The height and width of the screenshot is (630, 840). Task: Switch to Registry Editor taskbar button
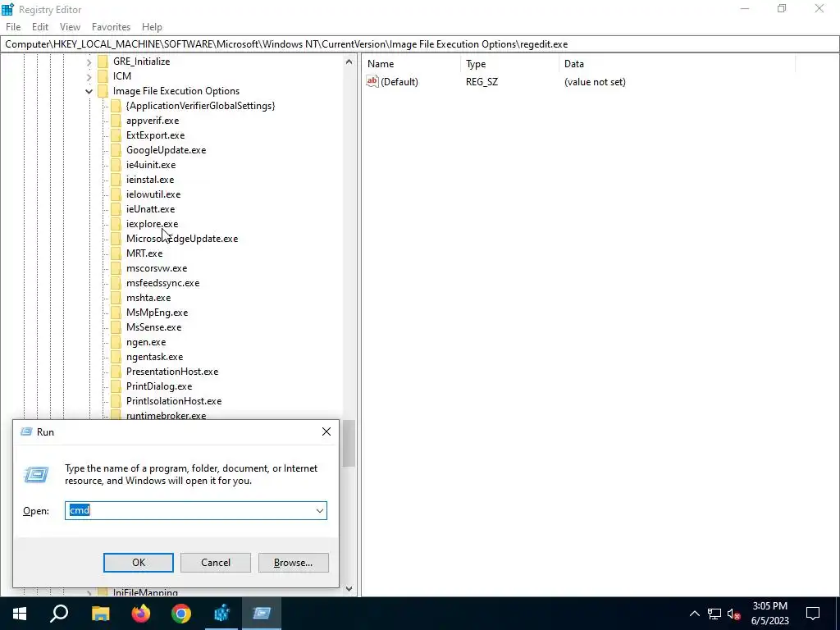pyautogui.click(x=221, y=614)
